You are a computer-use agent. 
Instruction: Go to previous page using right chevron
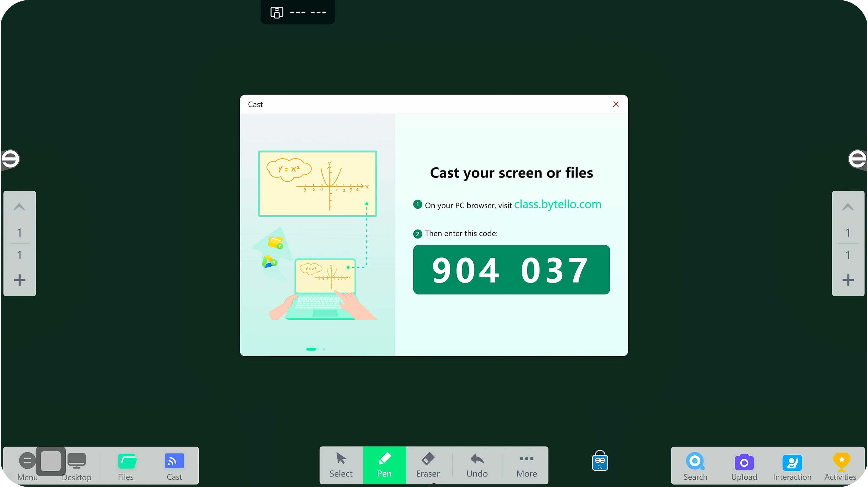coord(848,207)
